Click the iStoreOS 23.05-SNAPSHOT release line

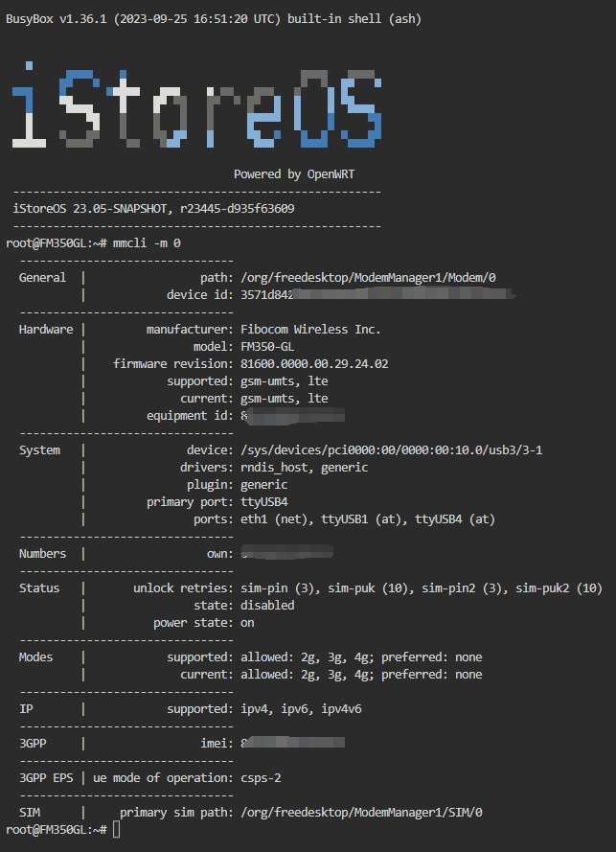pyautogui.click(x=153, y=209)
